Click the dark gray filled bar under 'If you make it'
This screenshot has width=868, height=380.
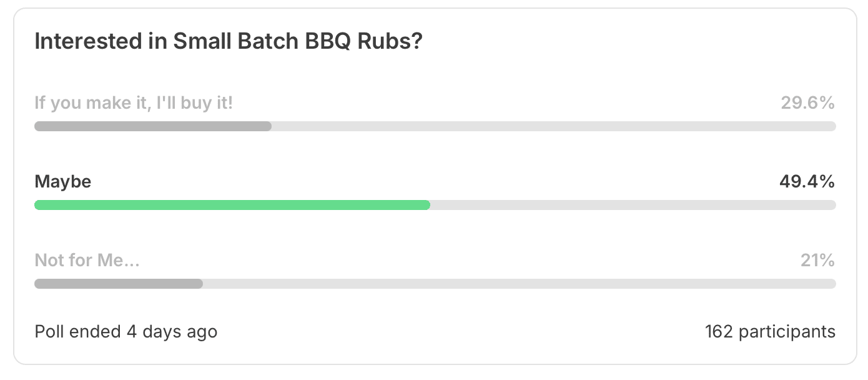point(153,126)
